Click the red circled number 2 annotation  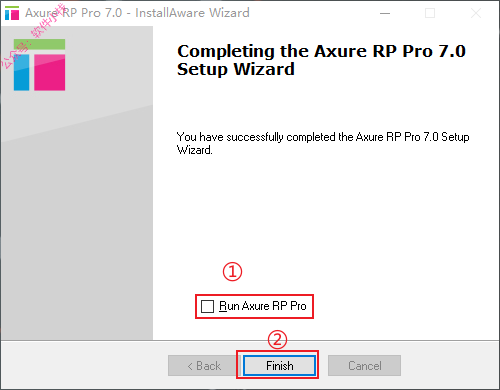[x=277, y=340]
